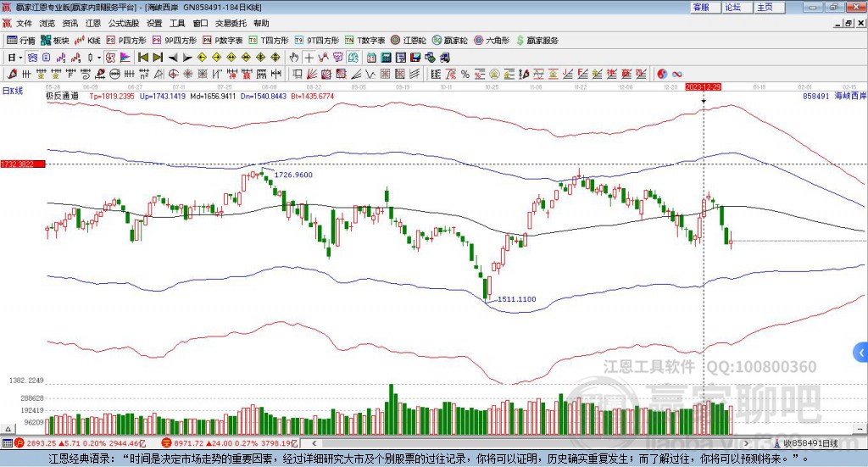Viewport: 868px width, 467px height.
Task: Toggle the pink flag chart icon
Action: pos(125,58)
